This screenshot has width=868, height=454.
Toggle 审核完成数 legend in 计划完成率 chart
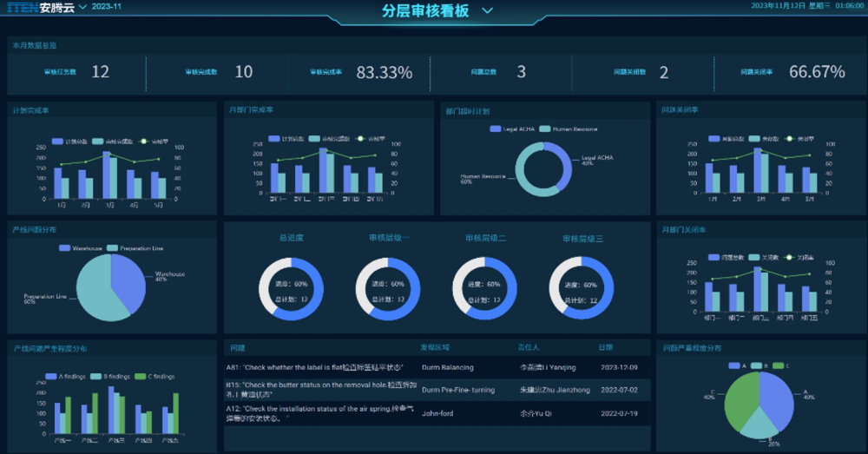(x=113, y=141)
